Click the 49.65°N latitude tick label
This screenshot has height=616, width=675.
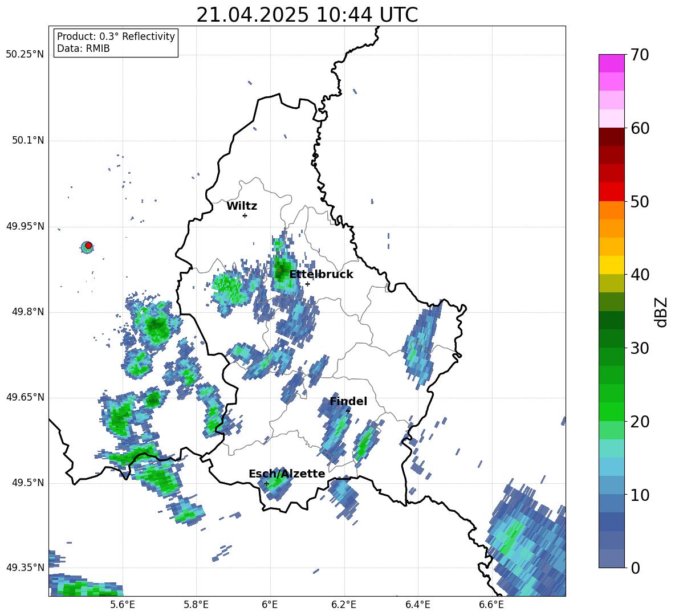(x=25, y=397)
